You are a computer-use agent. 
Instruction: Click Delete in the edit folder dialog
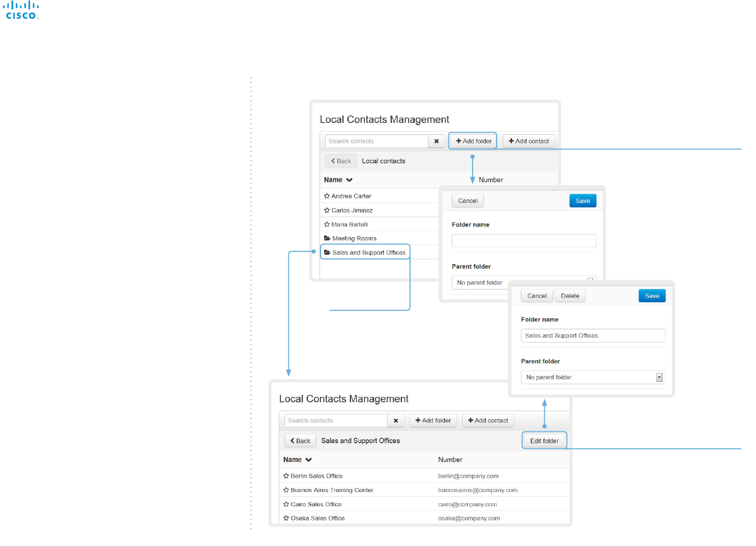click(570, 296)
